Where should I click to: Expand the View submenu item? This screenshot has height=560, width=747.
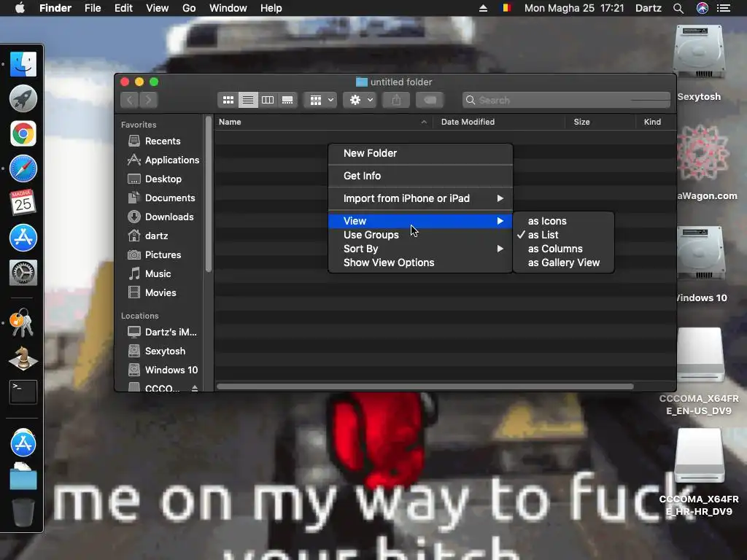420,221
